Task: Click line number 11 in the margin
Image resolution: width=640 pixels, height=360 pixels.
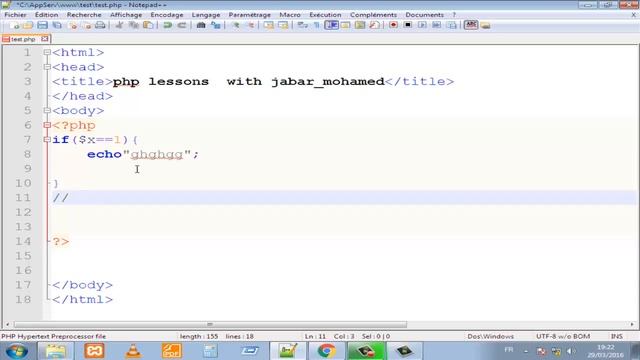Action: [23, 198]
